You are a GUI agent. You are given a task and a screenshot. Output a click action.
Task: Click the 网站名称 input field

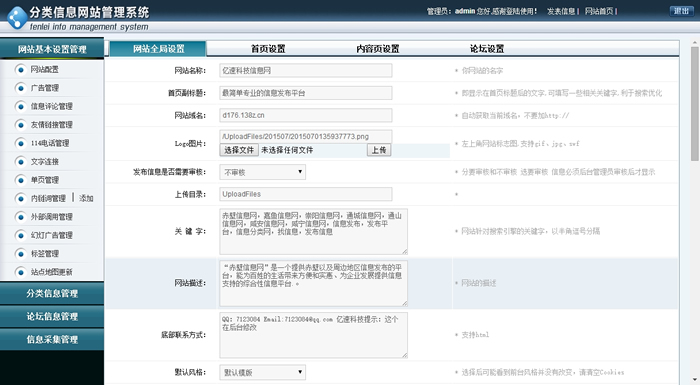click(x=306, y=71)
